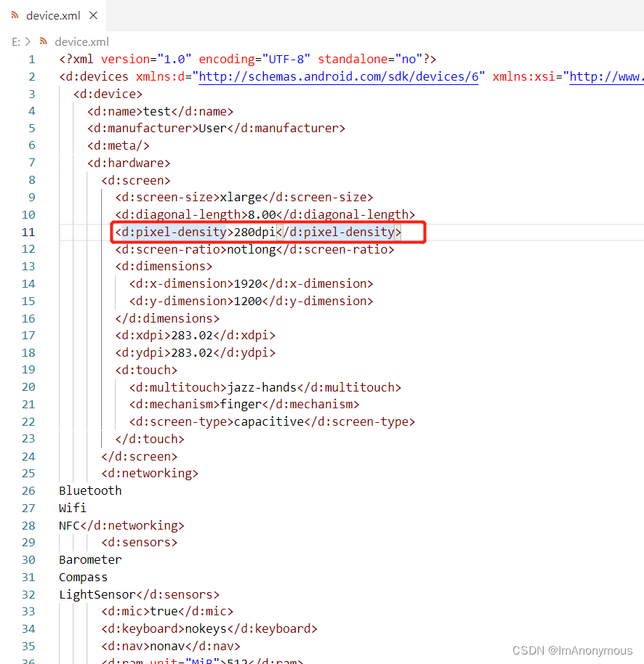Open device.xml breadcrumb dropdown
Viewport: 644px width, 664px height.
[83, 41]
